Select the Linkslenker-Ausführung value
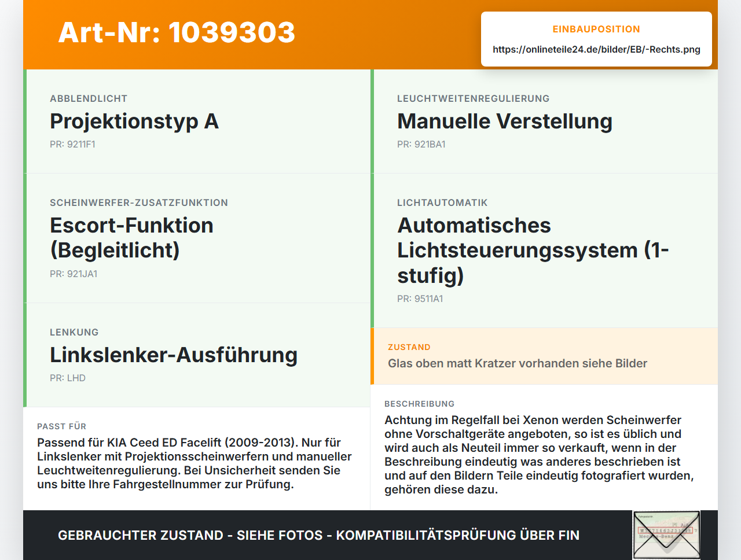The image size is (741, 560). [174, 355]
